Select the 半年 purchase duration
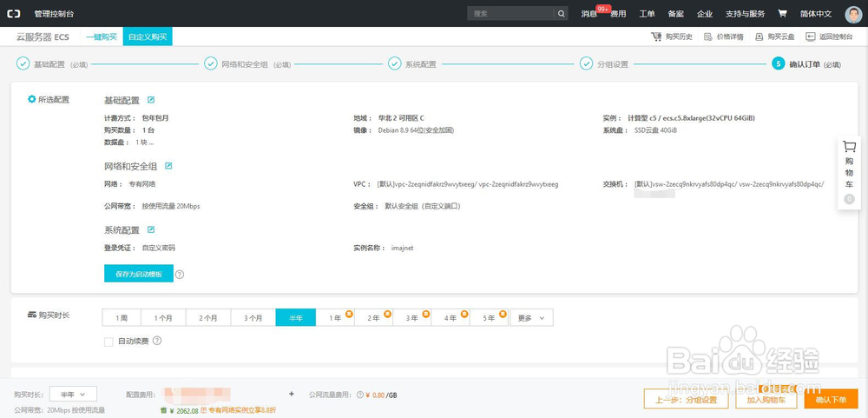Screen dimensions: 868x418 296,318
